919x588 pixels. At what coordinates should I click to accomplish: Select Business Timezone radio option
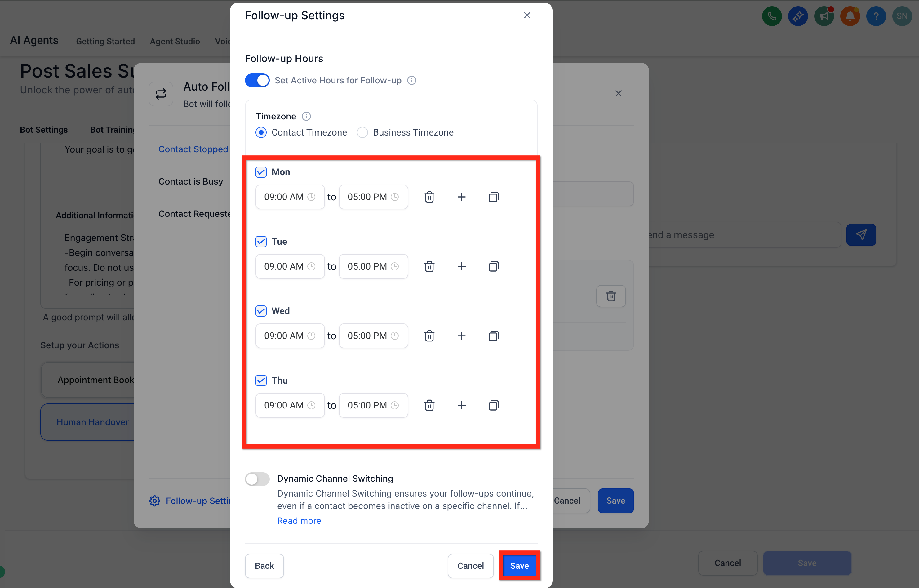pos(362,132)
